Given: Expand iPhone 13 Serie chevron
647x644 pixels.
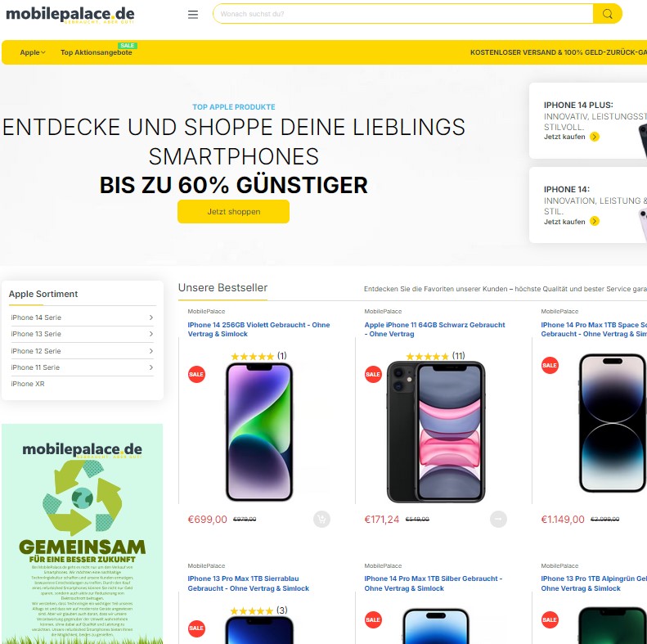Looking at the screenshot, I should [151, 334].
